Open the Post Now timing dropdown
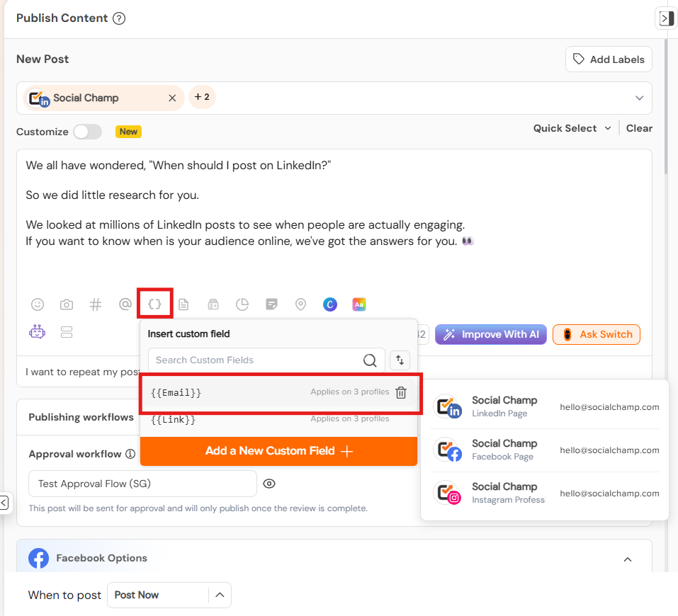Image resolution: width=678 pixels, height=616 pixels. pos(169,595)
